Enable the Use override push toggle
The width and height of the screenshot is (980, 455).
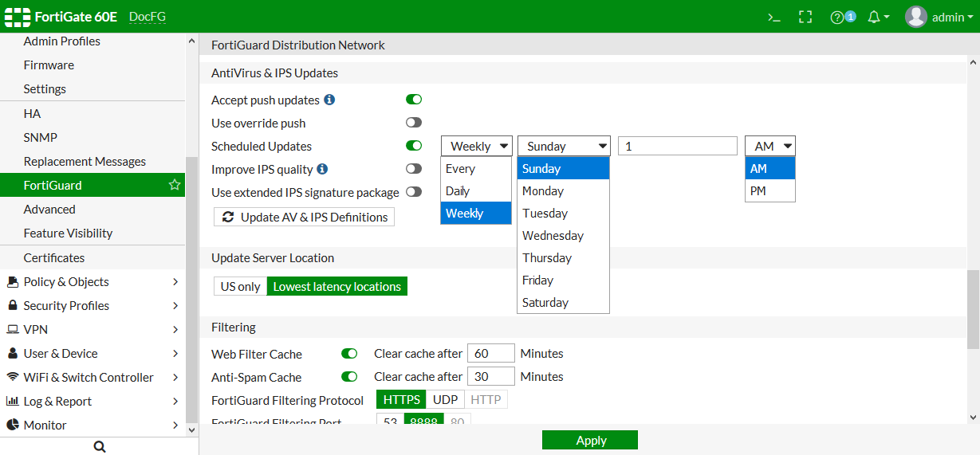(414, 123)
